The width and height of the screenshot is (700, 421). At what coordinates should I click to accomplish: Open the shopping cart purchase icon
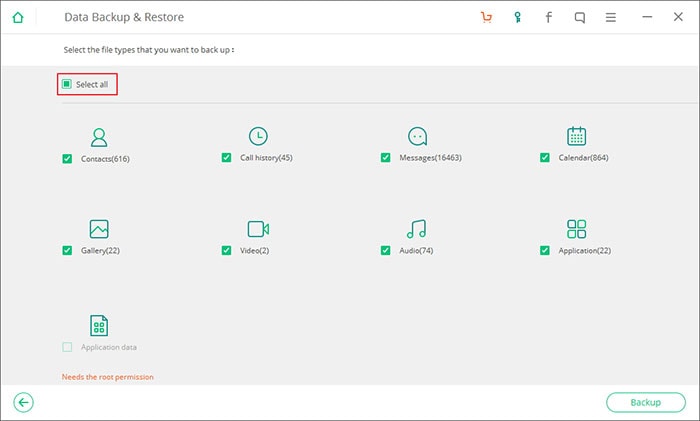pyautogui.click(x=486, y=17)
